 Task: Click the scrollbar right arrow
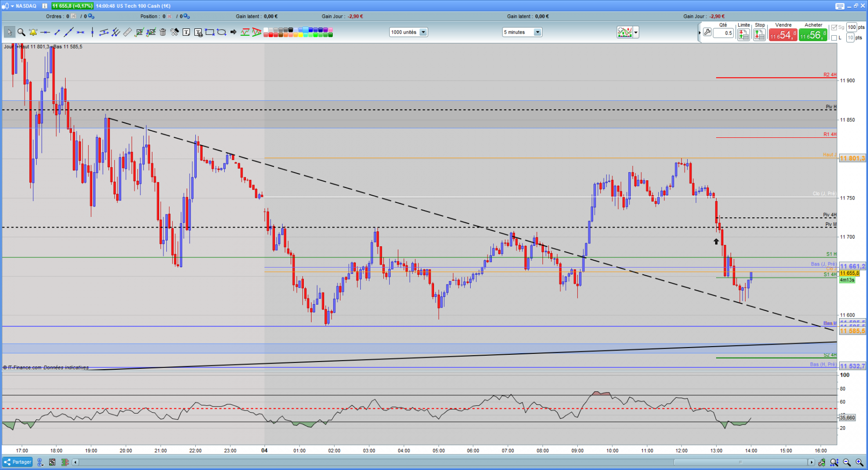pyautogui.click(x=812, y=462)
